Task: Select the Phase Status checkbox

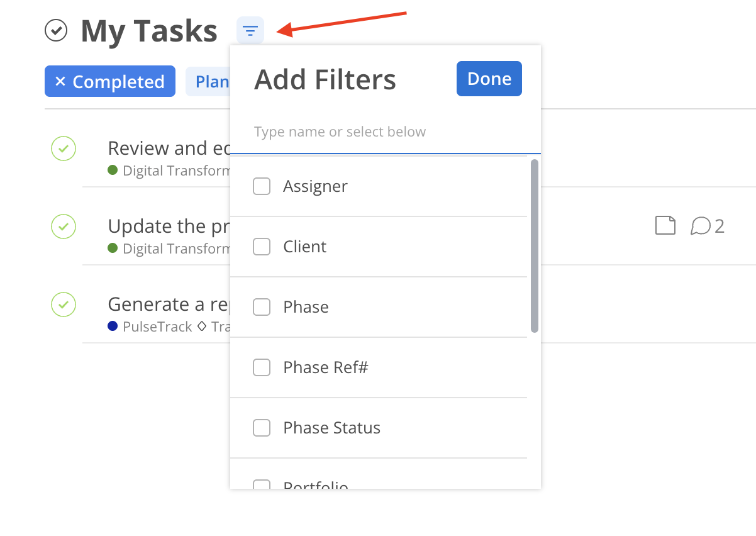Action: pyautogui.click(x=262, y=428)
